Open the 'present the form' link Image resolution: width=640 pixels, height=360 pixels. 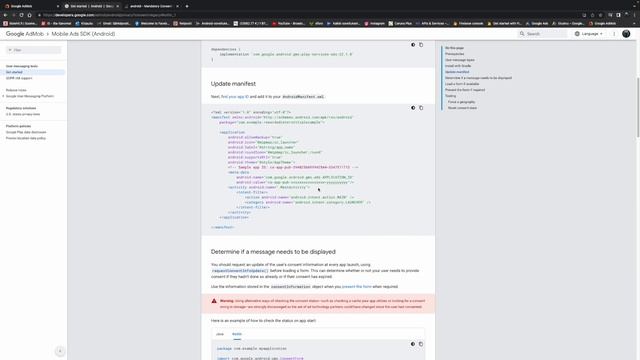(x=357, y=287)
